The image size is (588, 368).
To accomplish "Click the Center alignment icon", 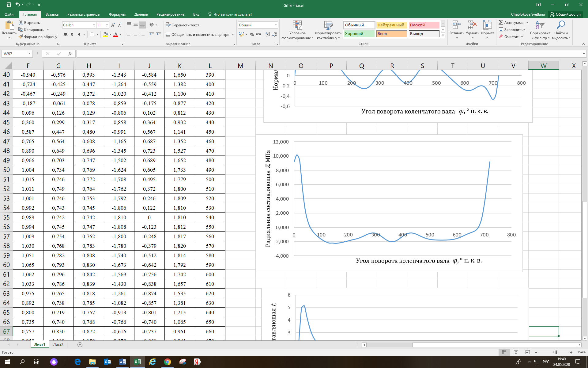I will (136, 34).
